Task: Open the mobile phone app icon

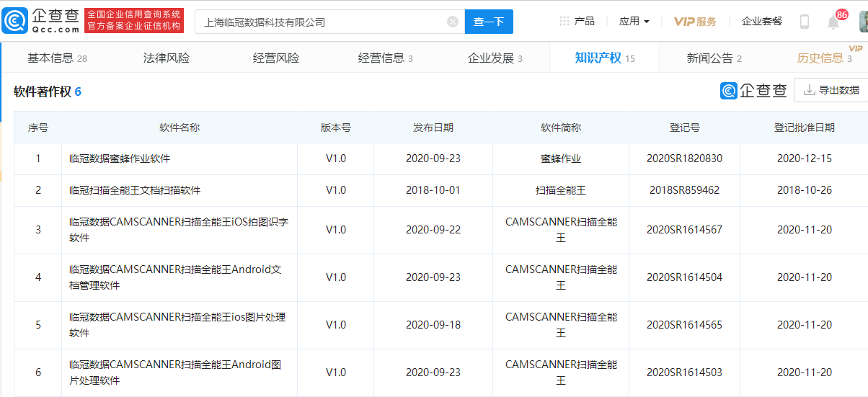Action: click(805, 22)
